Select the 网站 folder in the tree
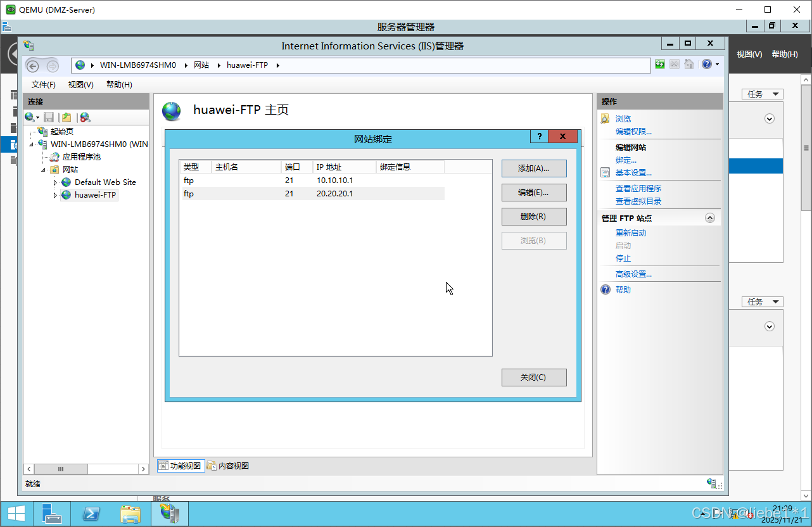The height and width of the screenshot is (527, 812). [70, 170]
